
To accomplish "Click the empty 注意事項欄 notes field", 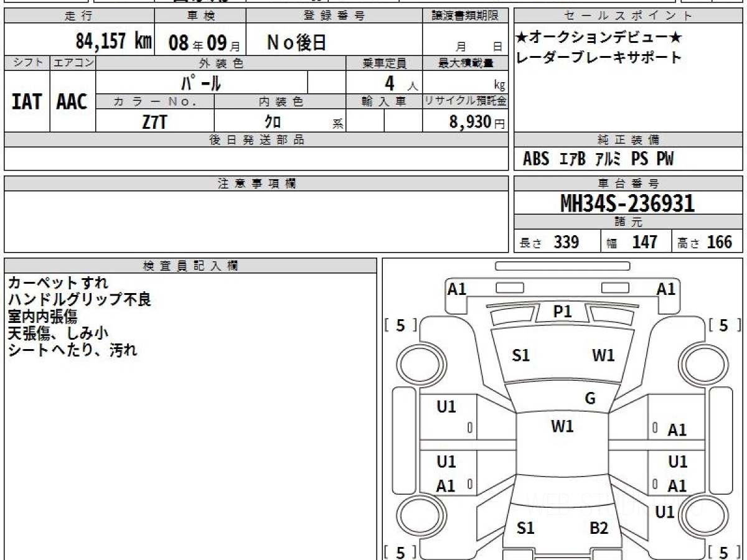I will (x=256, y=222).
